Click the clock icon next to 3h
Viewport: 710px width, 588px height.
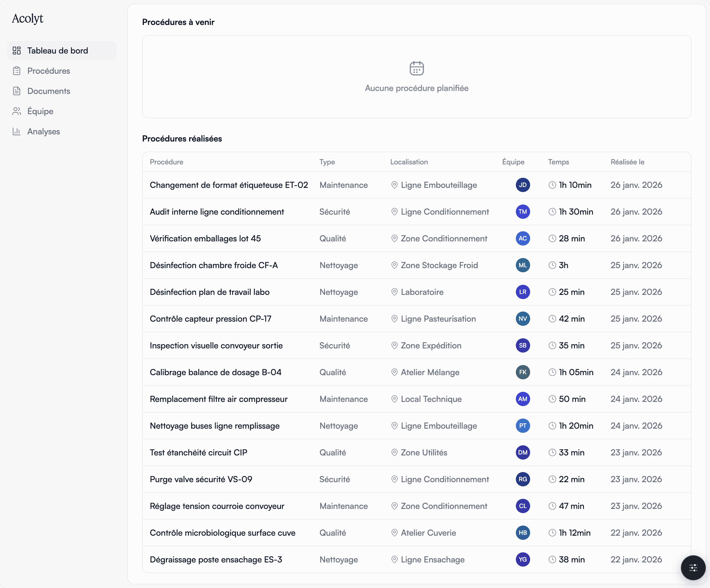point(552,265)
